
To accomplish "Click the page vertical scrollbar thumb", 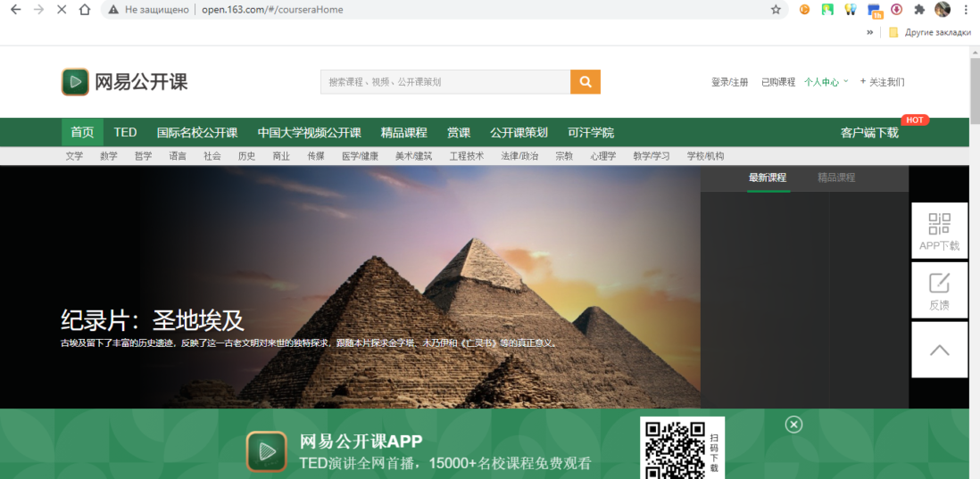I will [x=975, y=91].
